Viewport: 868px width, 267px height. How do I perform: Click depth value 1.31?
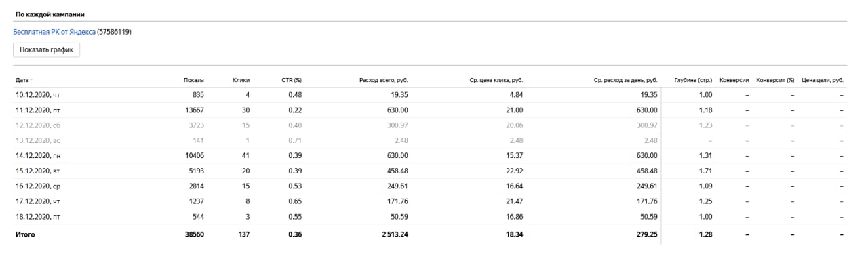pos(705,156)
